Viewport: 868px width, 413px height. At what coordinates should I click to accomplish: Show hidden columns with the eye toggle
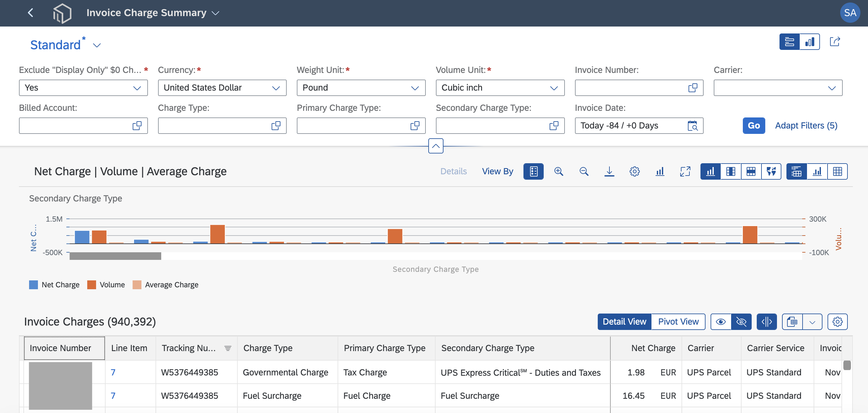click(721, 321)
